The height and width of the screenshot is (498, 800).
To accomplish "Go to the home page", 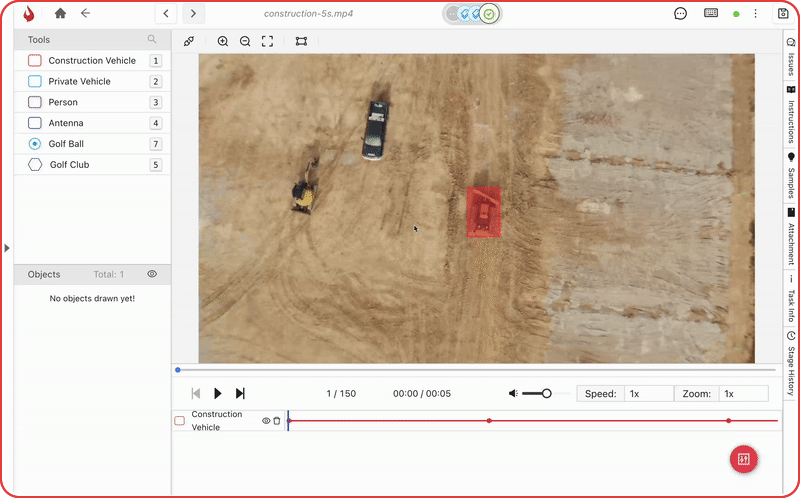I will point(60,14).
